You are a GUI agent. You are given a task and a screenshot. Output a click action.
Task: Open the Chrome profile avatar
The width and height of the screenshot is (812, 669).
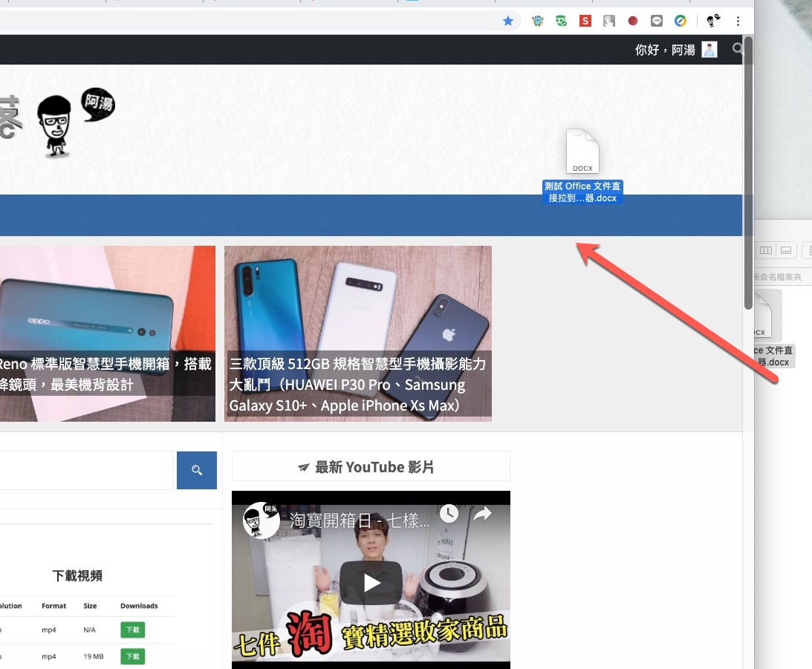(x=713, y=21)
